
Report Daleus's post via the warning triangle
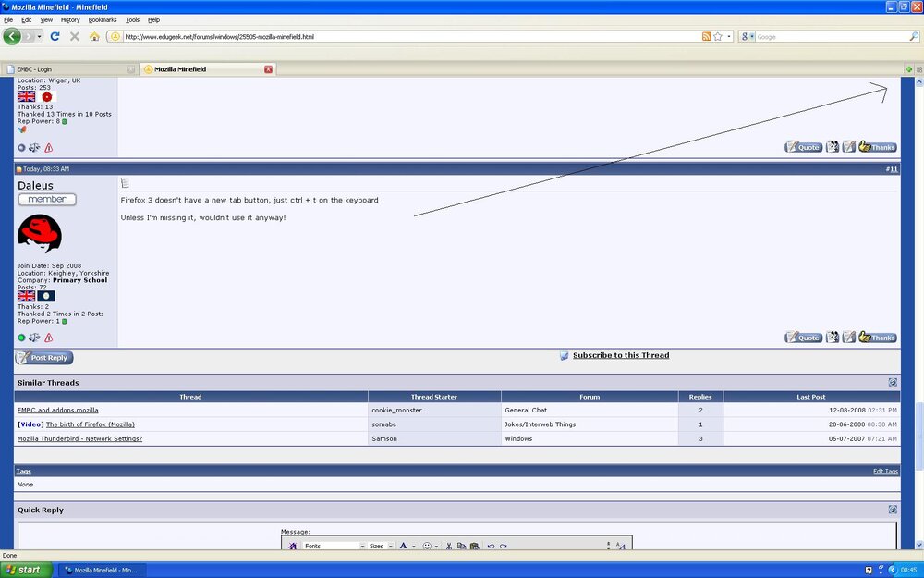point(49,338)
